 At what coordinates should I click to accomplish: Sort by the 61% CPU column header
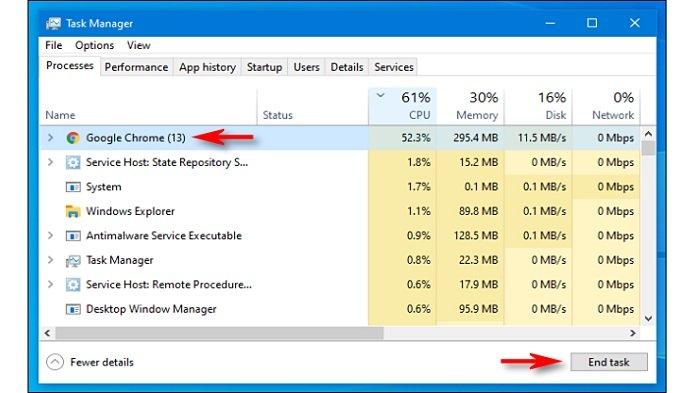402,106
